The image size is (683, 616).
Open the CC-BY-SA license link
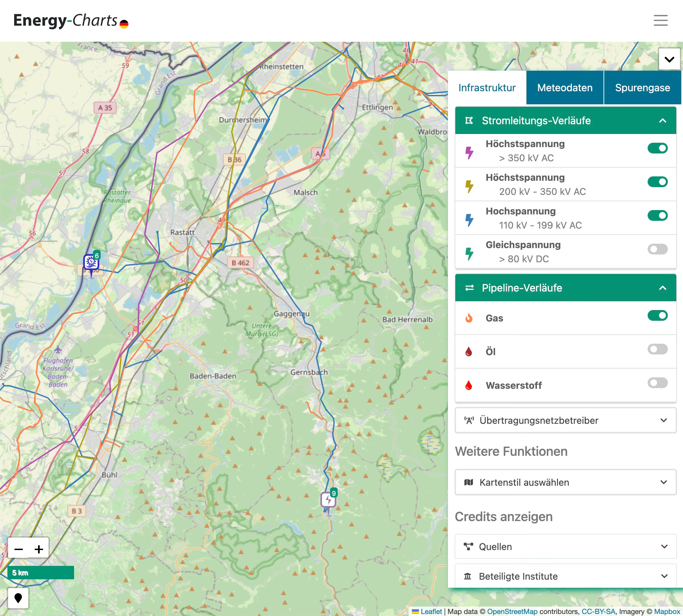click(598, 612)
